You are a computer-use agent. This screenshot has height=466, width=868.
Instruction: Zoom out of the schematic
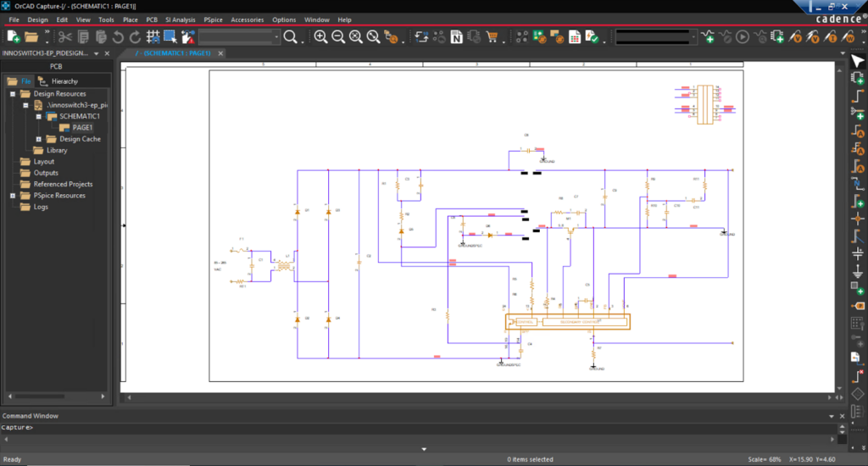tap(338, 37)
